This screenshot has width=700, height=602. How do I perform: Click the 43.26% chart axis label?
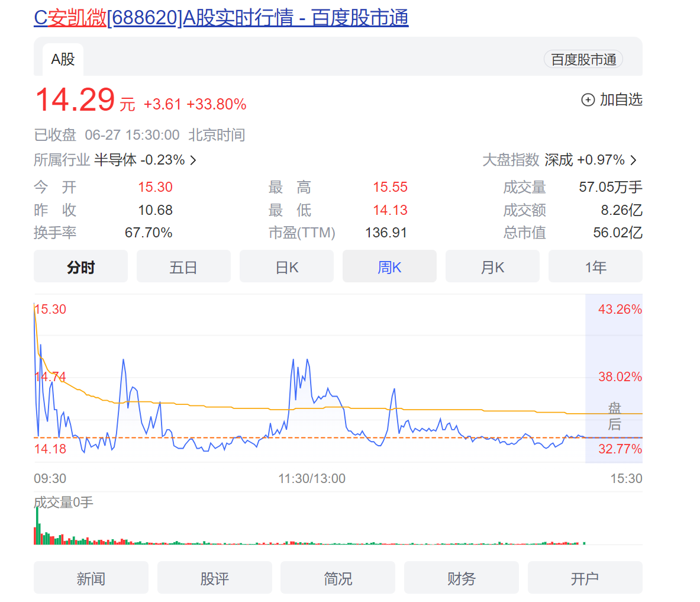pyautogui.click(x=620, y=309)
